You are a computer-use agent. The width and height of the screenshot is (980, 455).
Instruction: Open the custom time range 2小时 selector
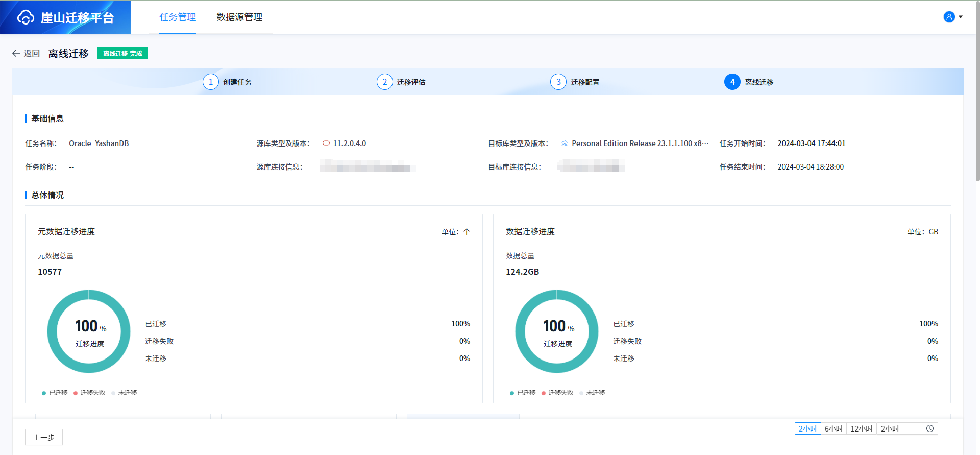pyautogui.click(x=907, y=429)
